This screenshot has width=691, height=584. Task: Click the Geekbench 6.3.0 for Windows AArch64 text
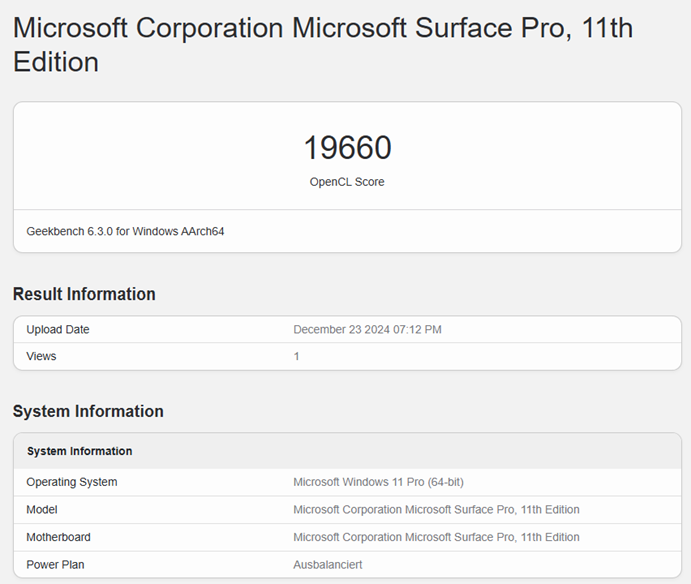point(125,231)
